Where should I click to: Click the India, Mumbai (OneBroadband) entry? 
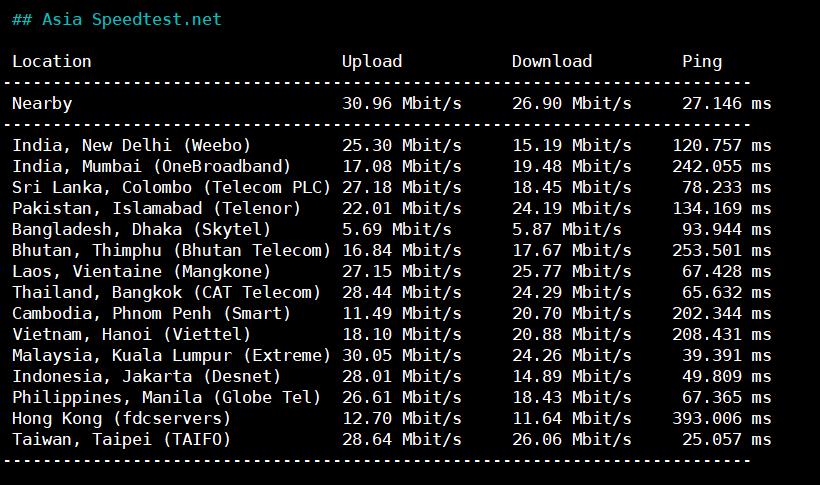click(x=152, y=166)
